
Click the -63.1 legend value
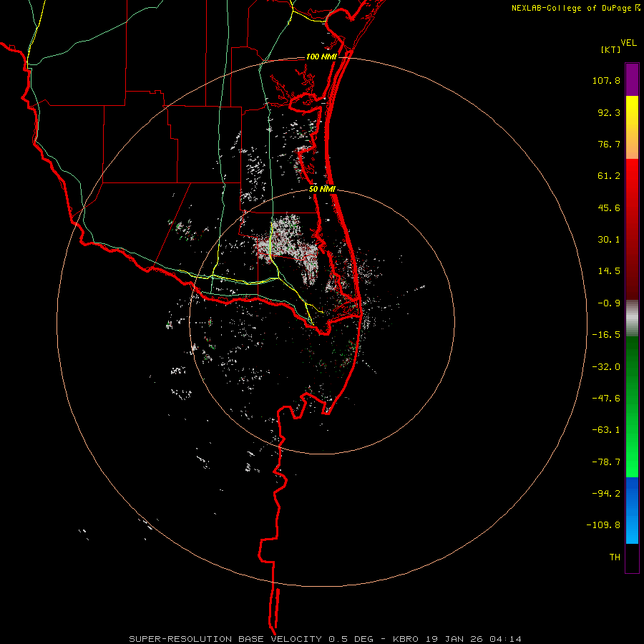[606, 430]
